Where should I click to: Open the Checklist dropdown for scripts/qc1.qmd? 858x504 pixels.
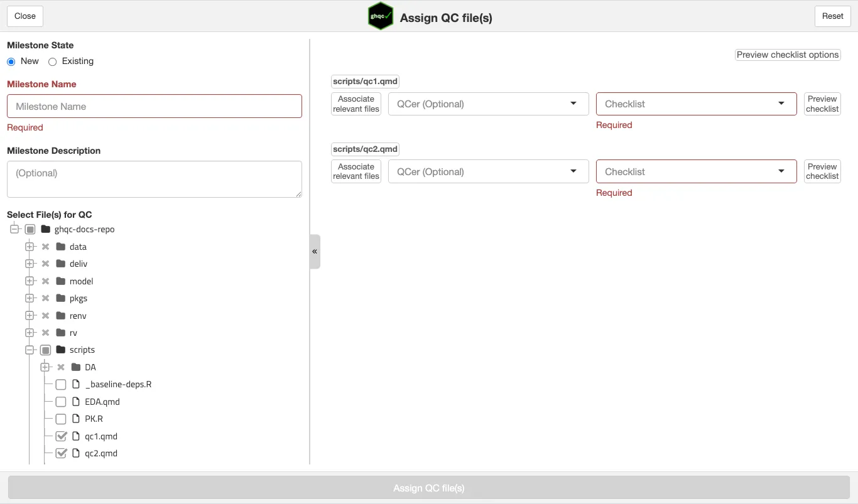(x=696, y=104)
